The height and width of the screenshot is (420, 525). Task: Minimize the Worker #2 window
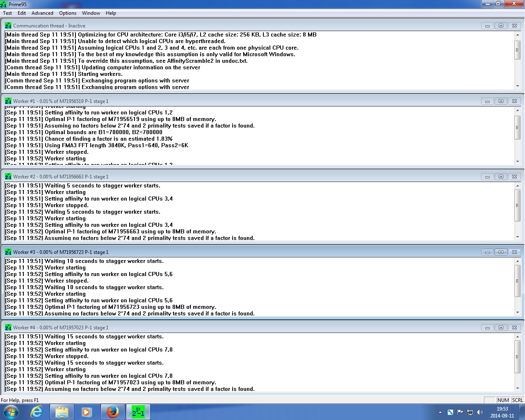[487, 176]
